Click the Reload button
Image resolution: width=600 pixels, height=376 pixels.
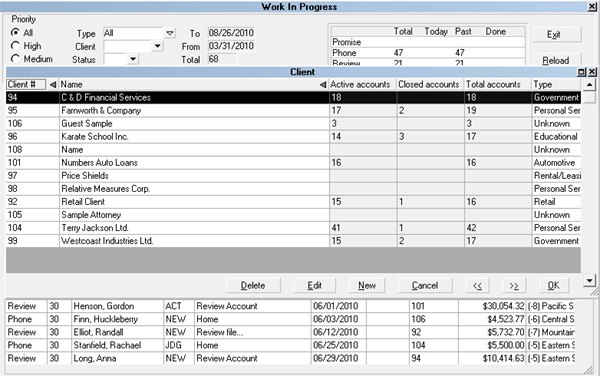coord(556,60)
